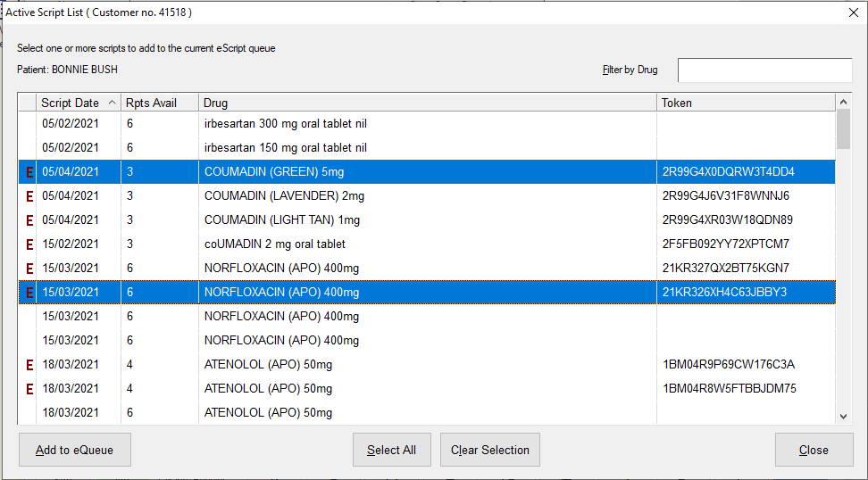Click the token 2R99G4J6V31F8WNNJ6
Image resolution: width=868 pixels, height=480 pixels.
(726, 195)
